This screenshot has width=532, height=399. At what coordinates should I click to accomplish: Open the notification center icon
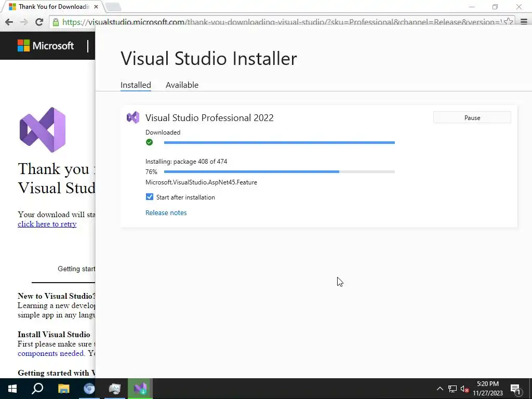[516, 389]
